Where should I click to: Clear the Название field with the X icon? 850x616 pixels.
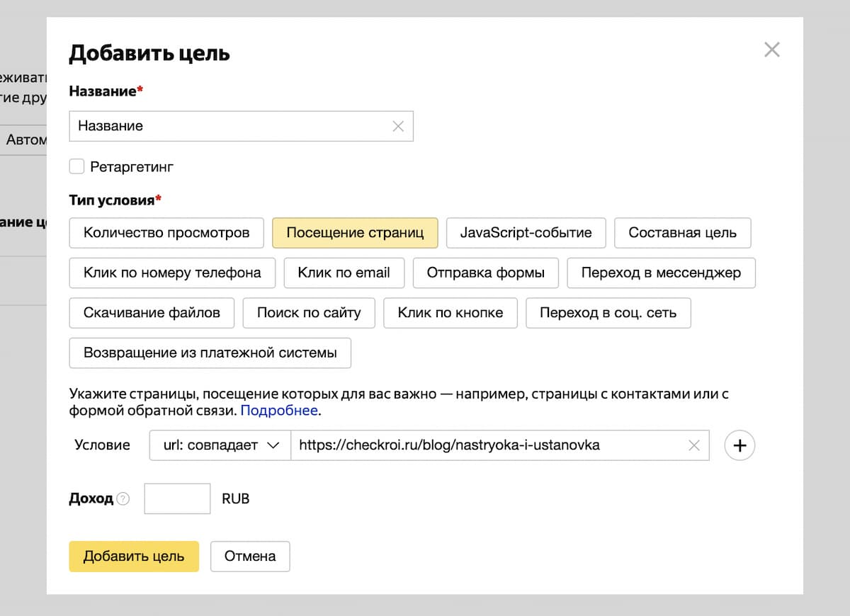[x=398, y=126]
